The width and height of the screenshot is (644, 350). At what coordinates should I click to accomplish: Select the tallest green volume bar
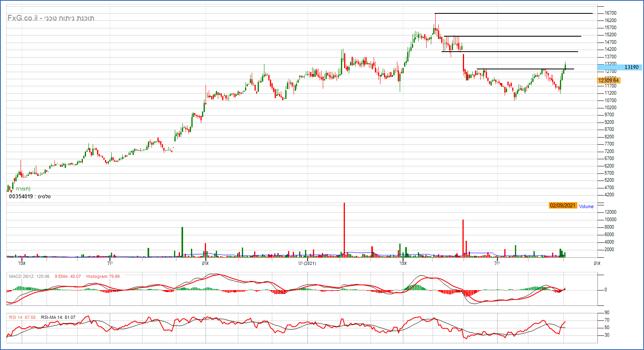coord(182,242)
